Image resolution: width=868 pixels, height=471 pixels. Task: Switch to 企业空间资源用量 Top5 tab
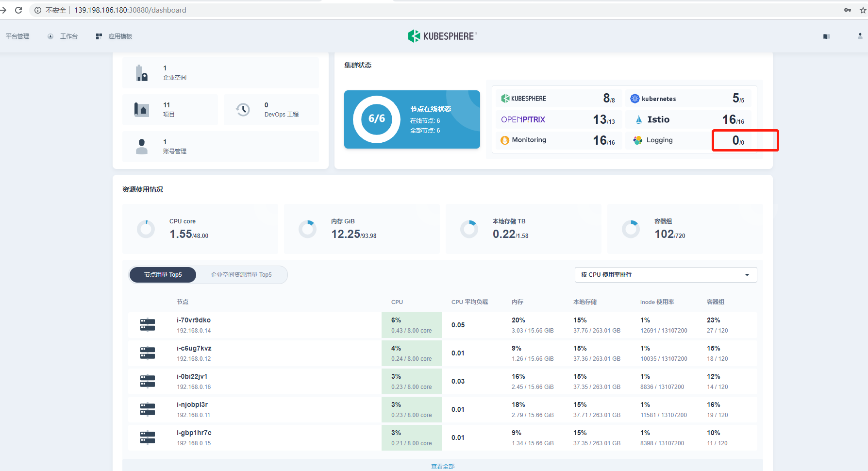click(x=241, y=274)
